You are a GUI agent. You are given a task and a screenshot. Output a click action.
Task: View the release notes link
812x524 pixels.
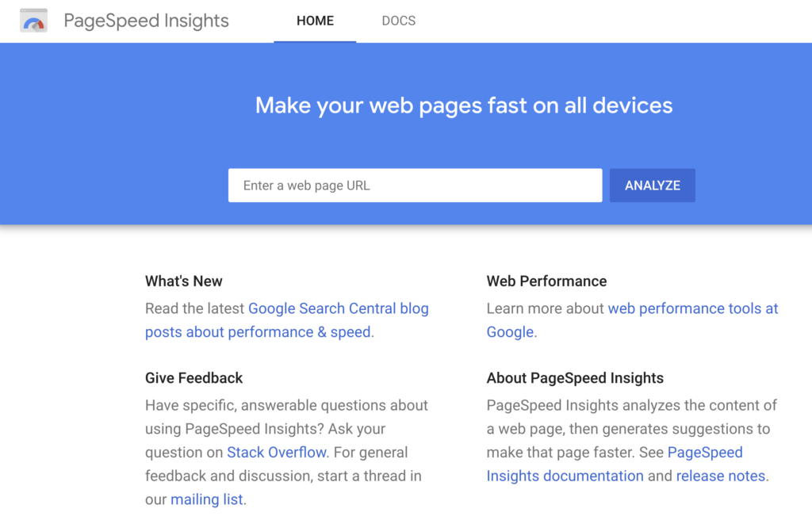pos(719,476)
